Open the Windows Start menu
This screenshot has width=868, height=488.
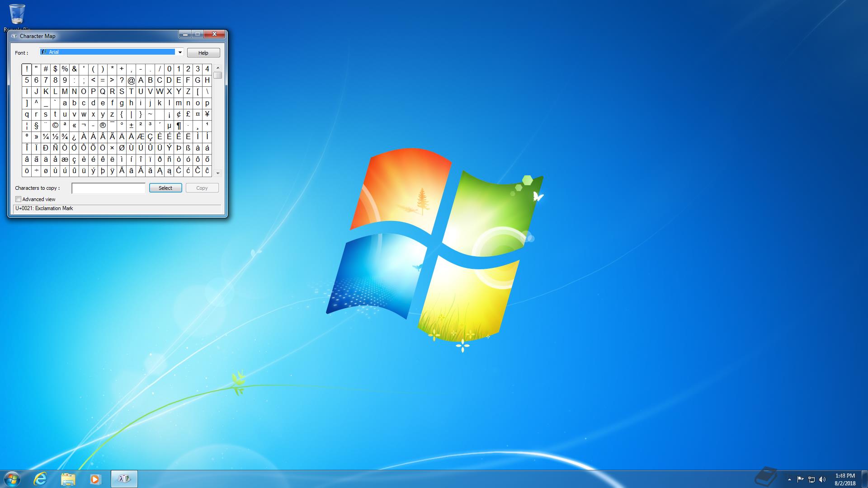click(x=12, y=479)
